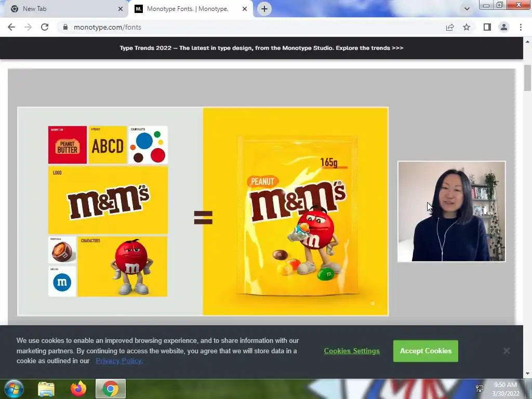Viewport: 532px width, 399px height.
Task: Launch Firefox from the taskbar
Action: click(78, 389)
